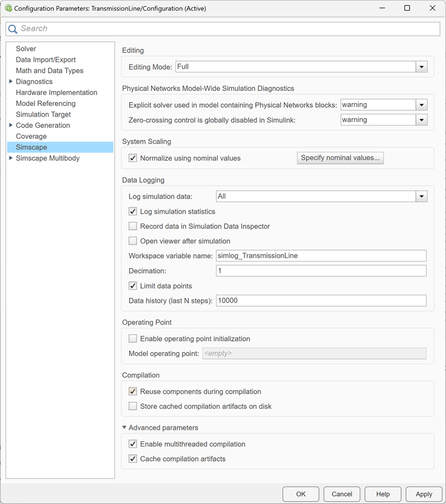Open the Hardware Implementation pane

click(56, 92)
